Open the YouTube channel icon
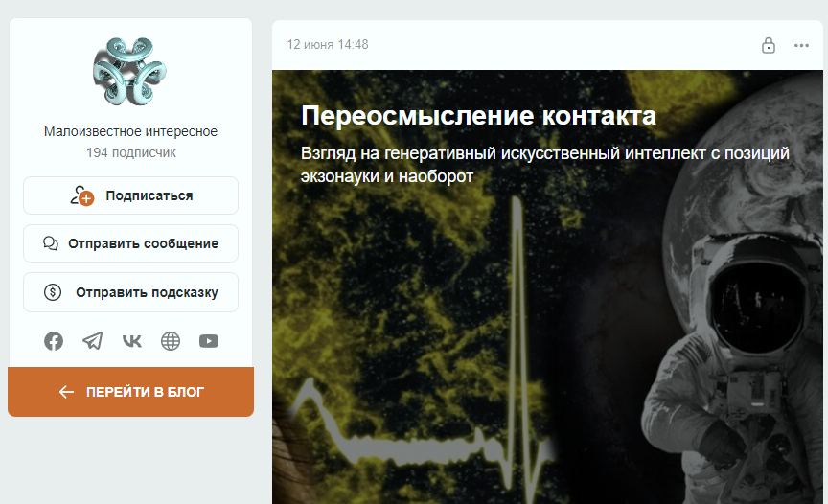The width and height of the screenshot is (828, 504). coord(209,341)
